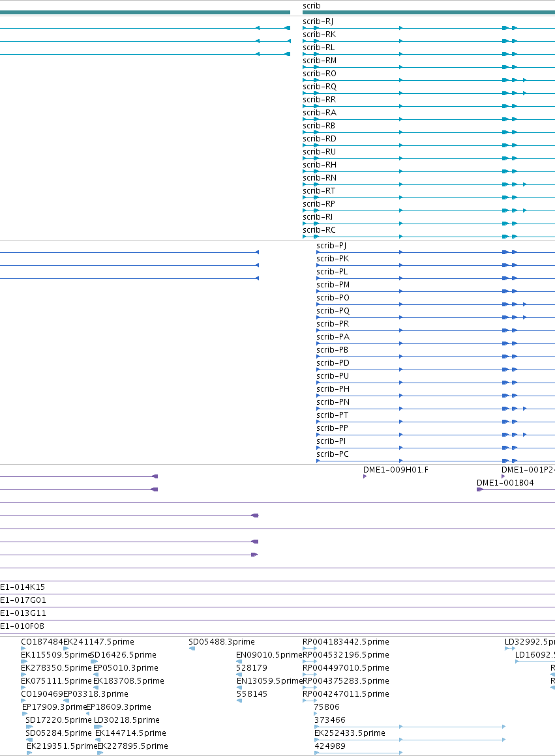Click EST SD05488.3prime

click(222, 642)
